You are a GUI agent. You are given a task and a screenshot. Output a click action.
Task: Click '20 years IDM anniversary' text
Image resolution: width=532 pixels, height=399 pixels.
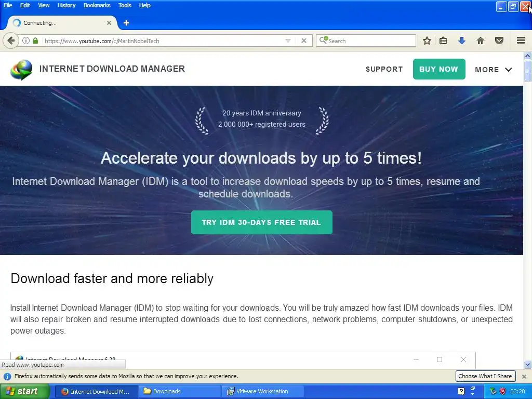coord(262,113)
